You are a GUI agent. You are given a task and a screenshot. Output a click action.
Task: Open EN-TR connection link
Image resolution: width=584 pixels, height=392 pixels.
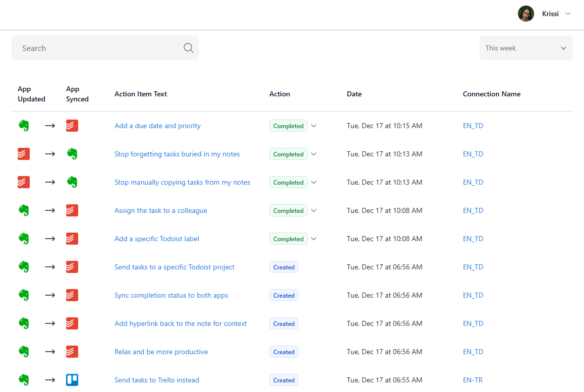point(473,380)
